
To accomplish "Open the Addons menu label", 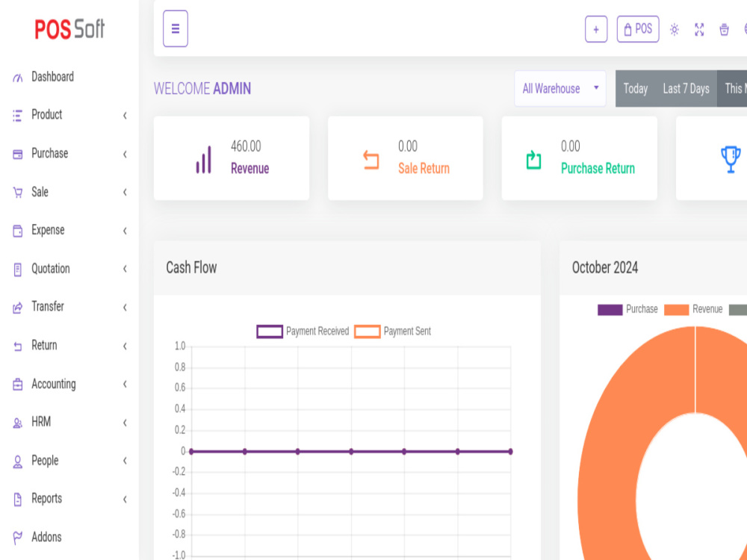I will click(46, 537).
